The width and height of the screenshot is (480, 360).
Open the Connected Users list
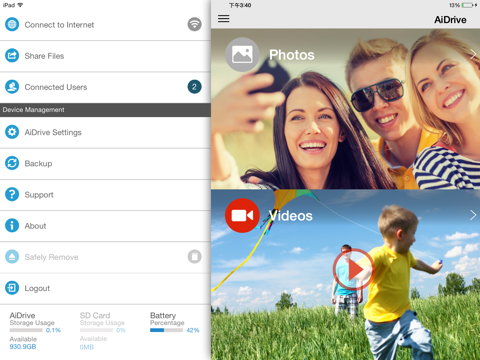(105, 87)
